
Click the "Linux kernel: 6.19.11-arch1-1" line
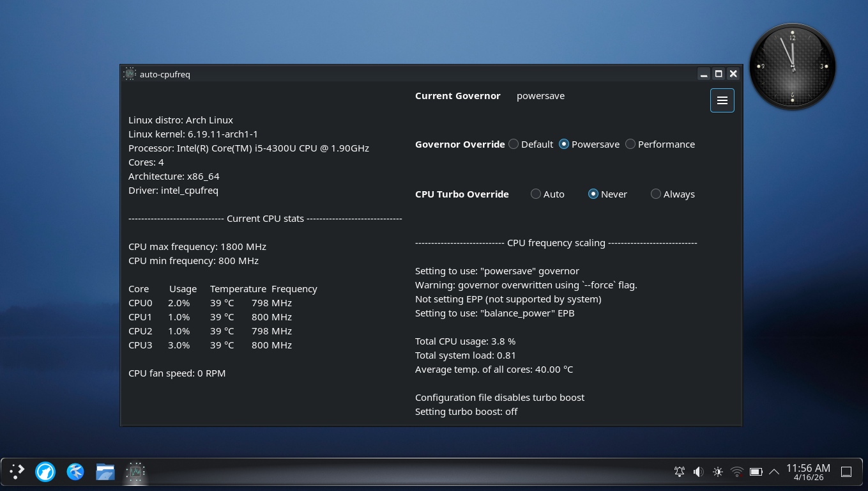(193, 134)
